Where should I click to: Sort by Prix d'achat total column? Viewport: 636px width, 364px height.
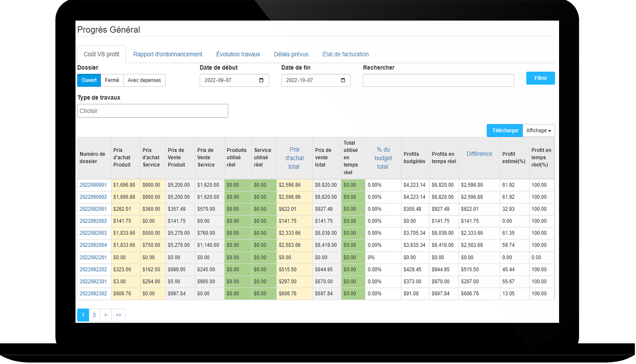(294, 158)
